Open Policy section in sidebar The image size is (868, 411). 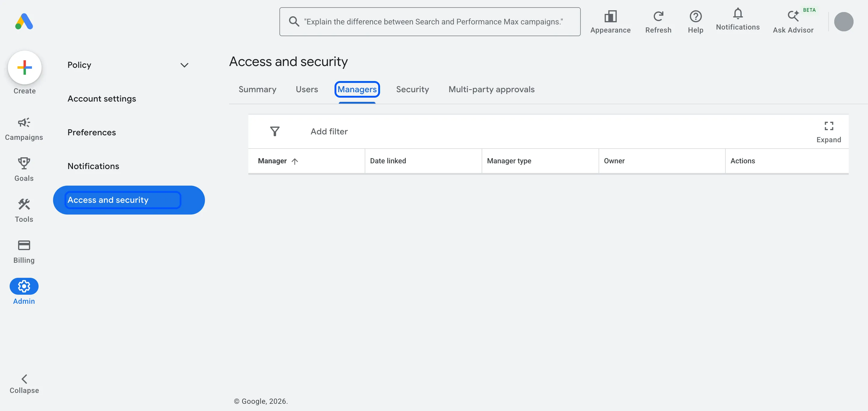pos(79,65)
